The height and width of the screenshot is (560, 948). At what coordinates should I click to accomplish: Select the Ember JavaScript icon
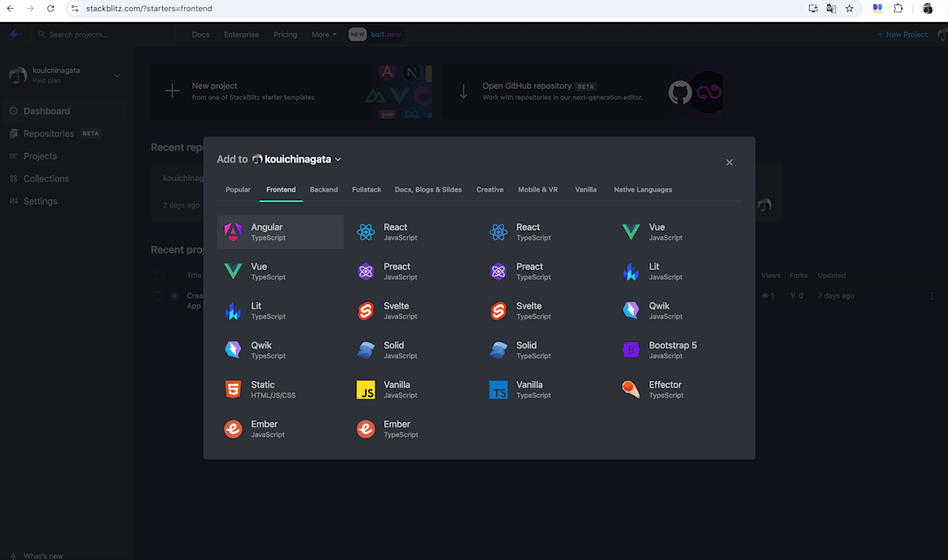pyautogui.click(x=233, y=429)
